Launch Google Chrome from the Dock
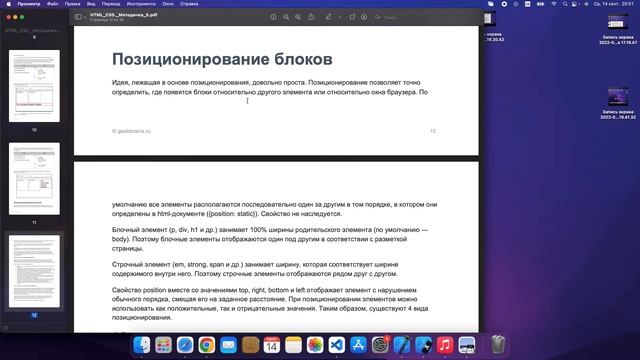Image resolution: width=640 pixels, height=360 pixels. pyautogui.click(x=207, y=345)
